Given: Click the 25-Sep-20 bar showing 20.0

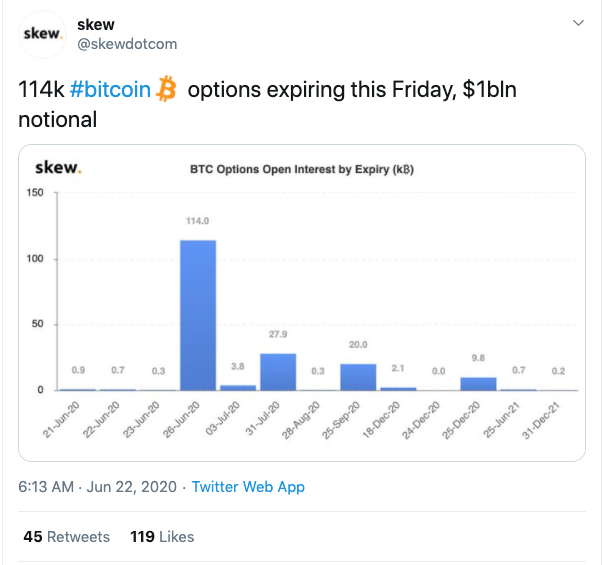Looking at the screenshot, I should [x=358, y=377].
